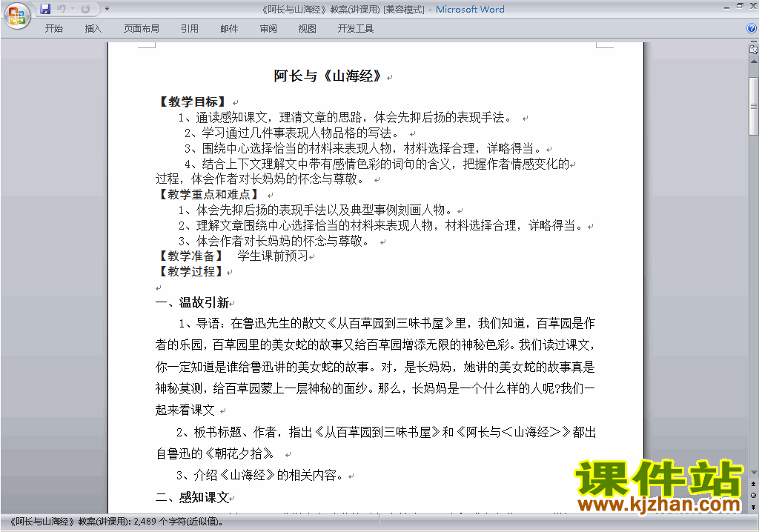Viewport: 759px width, 532px height.
Task: Open the Undo history dropdown arrow
Action: click(x=72, y=9)
